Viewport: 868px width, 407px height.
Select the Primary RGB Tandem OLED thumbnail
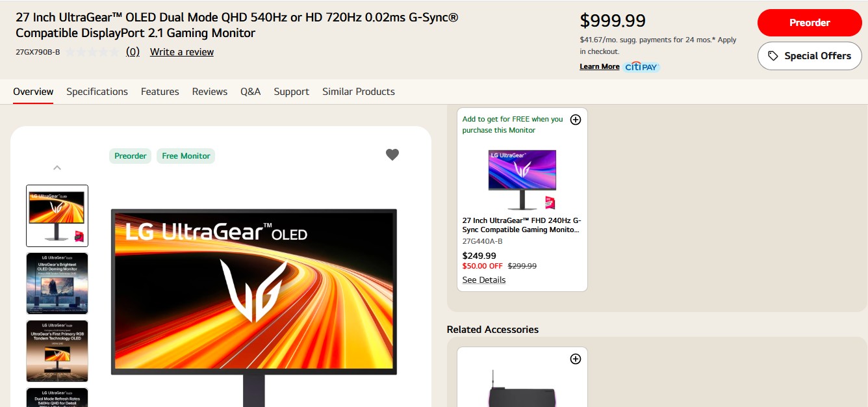point(57,350)
